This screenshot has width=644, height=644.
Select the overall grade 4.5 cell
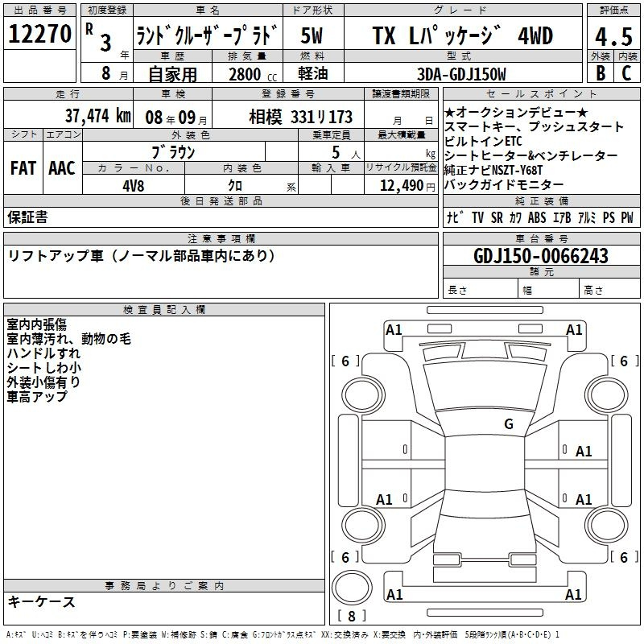[x=613, y=35]
